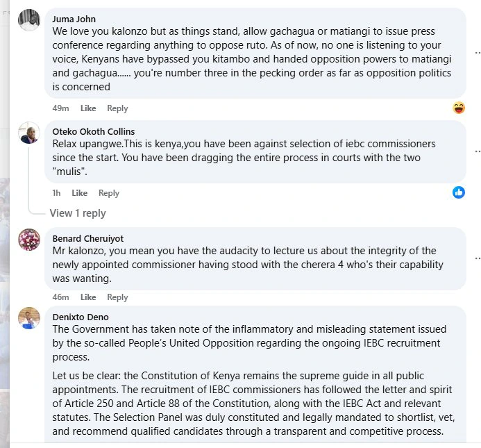Screen dimensions: 481x448
Task: Open Benard Cheruiyot's profile name link
Action: [x=88, y=238]
